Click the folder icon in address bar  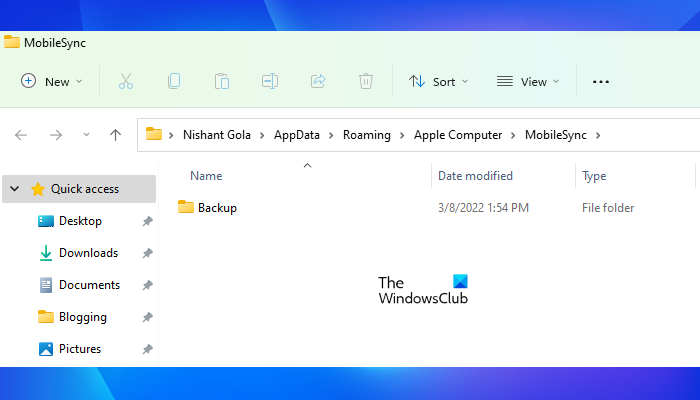pyautogui.click(x=154, y=134)
